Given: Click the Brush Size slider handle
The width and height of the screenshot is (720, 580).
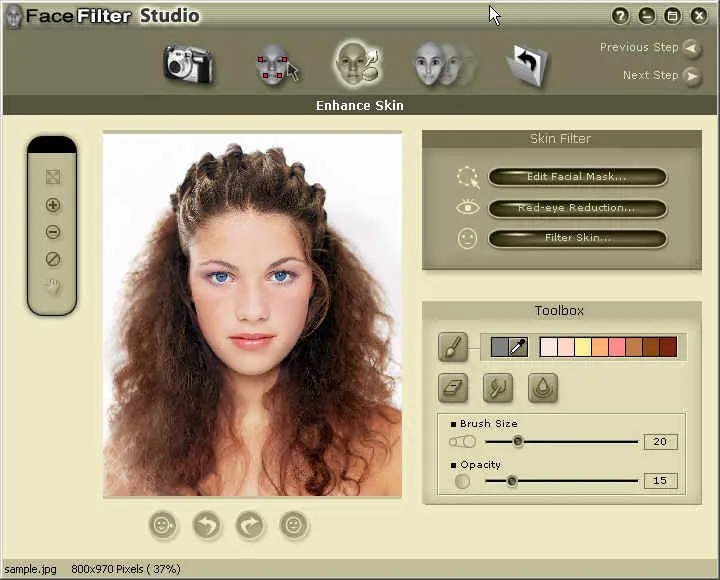Looking at the screenshot, I should pyautogui.click(x=518, y=441).
